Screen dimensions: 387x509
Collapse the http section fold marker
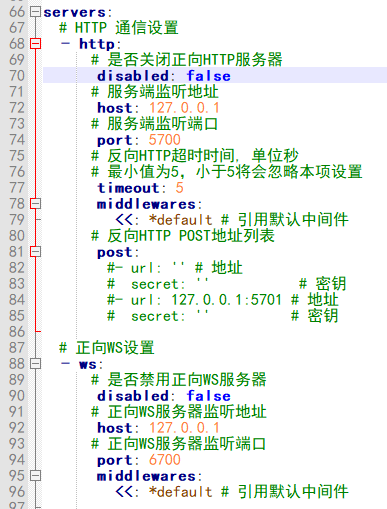(35, 44)
